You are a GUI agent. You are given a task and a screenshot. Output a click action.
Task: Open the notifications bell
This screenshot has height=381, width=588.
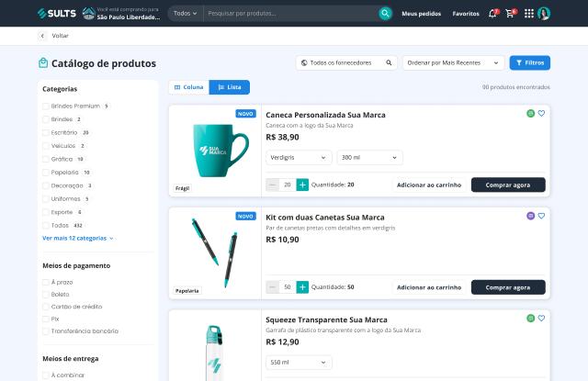tap(492, 14)
